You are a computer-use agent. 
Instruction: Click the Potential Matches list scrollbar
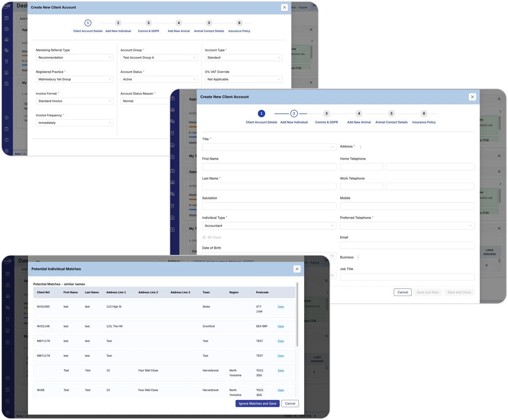[297, 314]
